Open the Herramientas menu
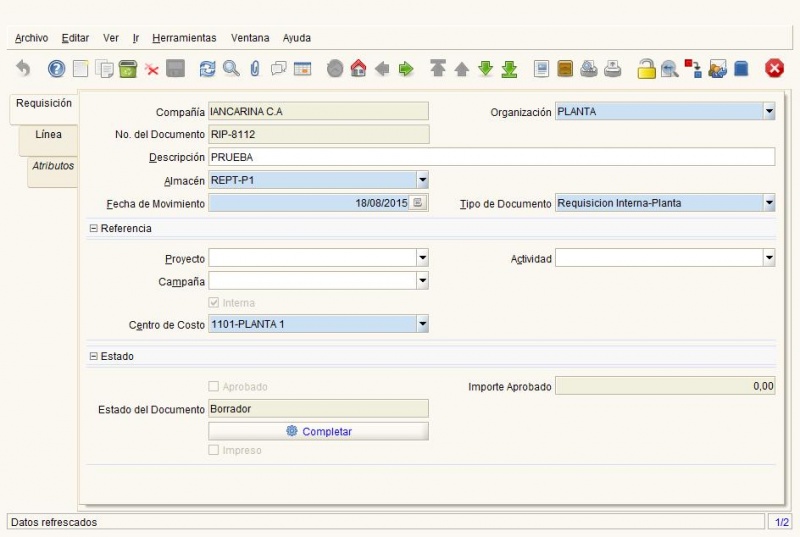Viewport: 800px width, 537px height. [184, 38]
